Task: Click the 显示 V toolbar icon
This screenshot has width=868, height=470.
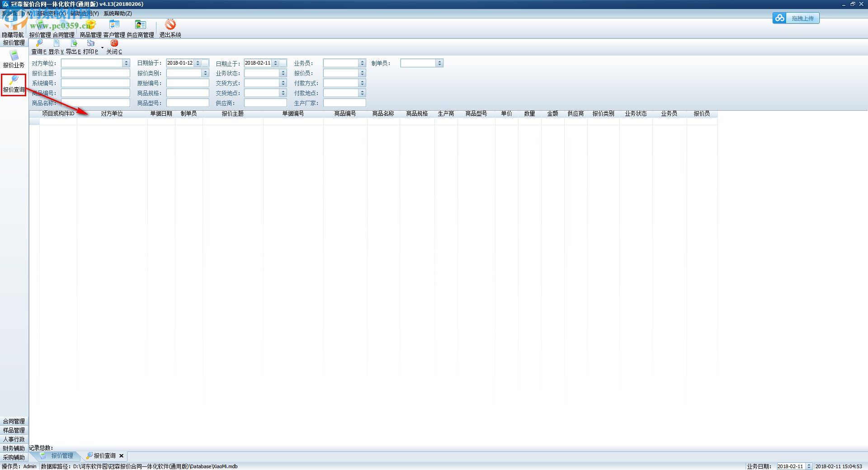Action: pyautogui.click(x=56, y=47)
